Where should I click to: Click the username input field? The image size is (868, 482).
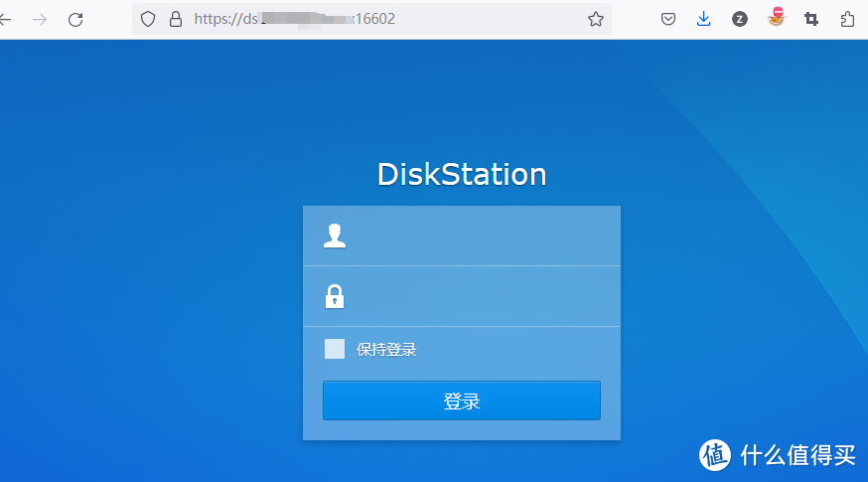click(x=462, y=236)
